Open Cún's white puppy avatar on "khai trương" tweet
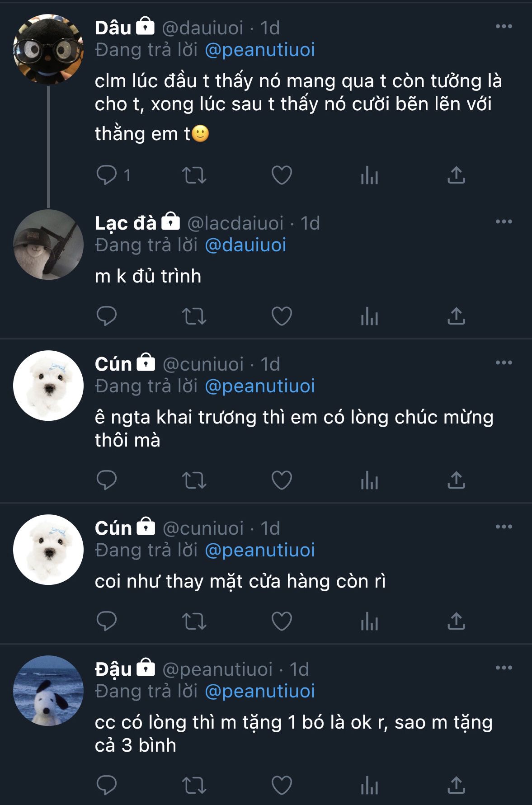The image size is (532, 805). coord(48,386)
